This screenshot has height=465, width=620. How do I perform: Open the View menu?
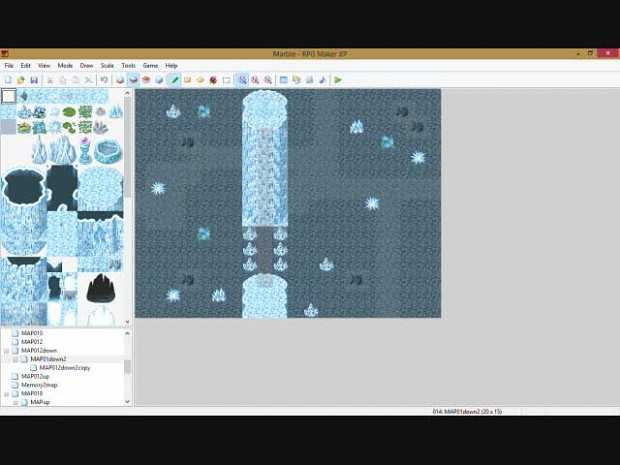pyautogui.click(x=44, y=66)
